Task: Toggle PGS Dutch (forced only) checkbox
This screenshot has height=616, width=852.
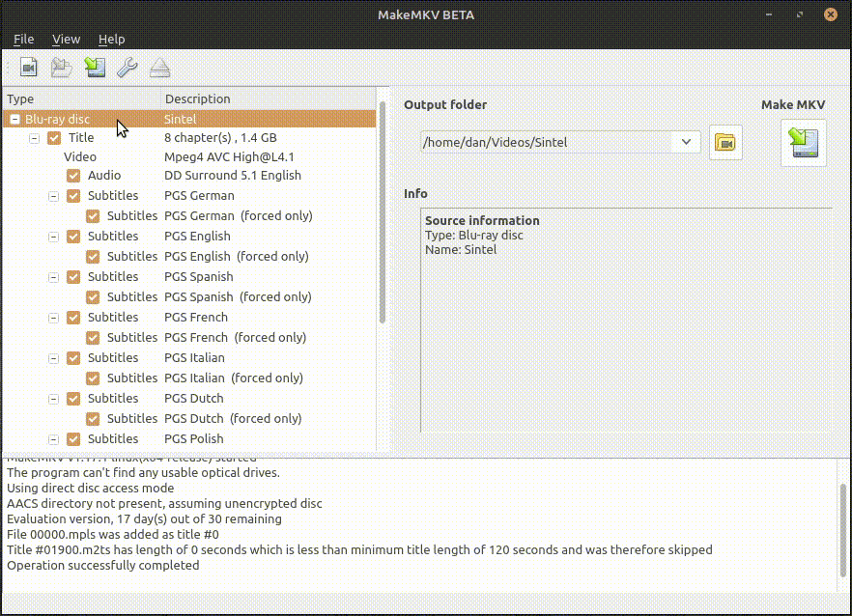Action: pyautogui.click(x=93, y=419)
